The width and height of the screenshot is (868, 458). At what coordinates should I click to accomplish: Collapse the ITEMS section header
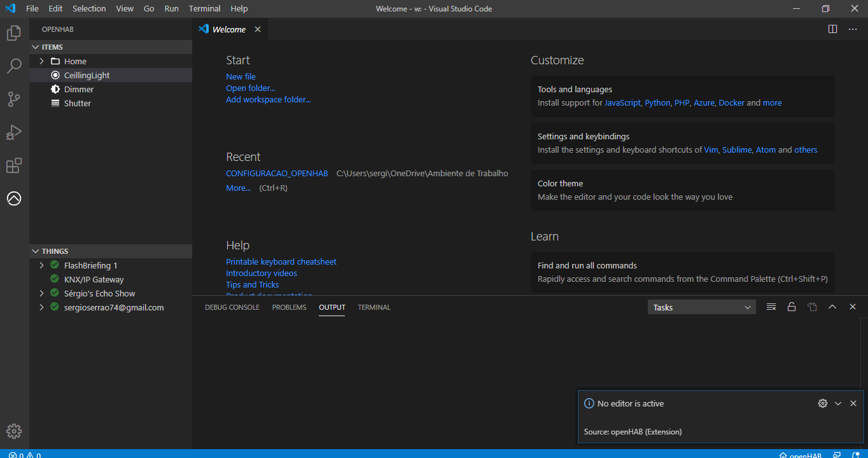[52, 47]
